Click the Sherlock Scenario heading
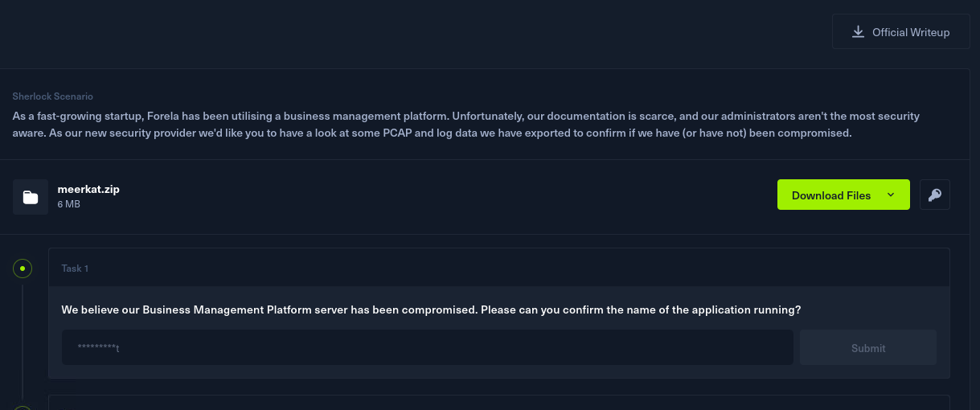This screenshot has height=410, width=980. pyautogui.click(x=52, y=96)
